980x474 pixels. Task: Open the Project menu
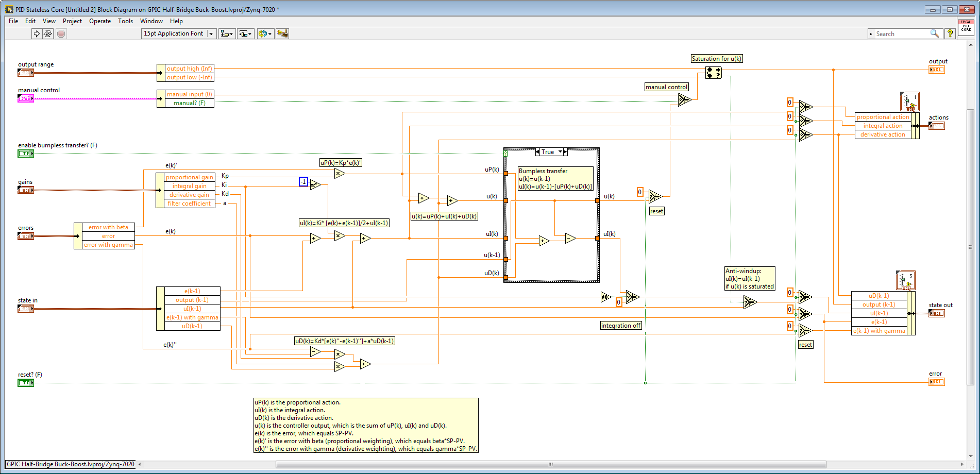pos(72,21)
